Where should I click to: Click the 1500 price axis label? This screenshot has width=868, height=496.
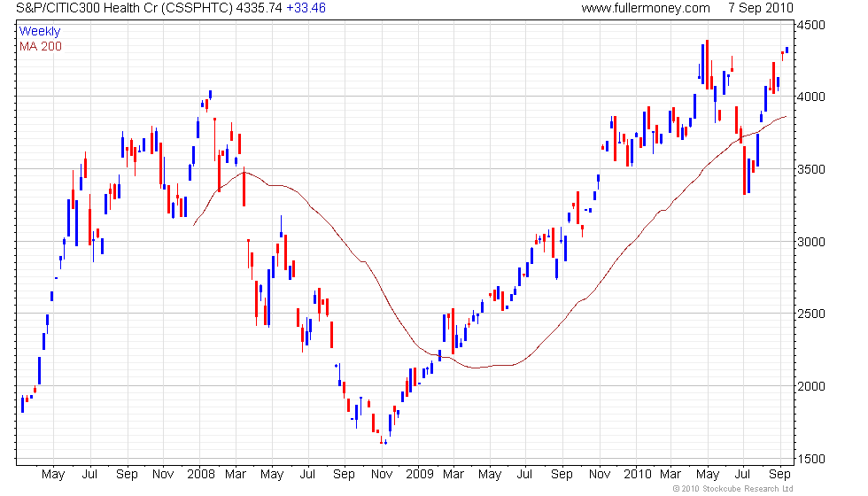tap(811, 459)
